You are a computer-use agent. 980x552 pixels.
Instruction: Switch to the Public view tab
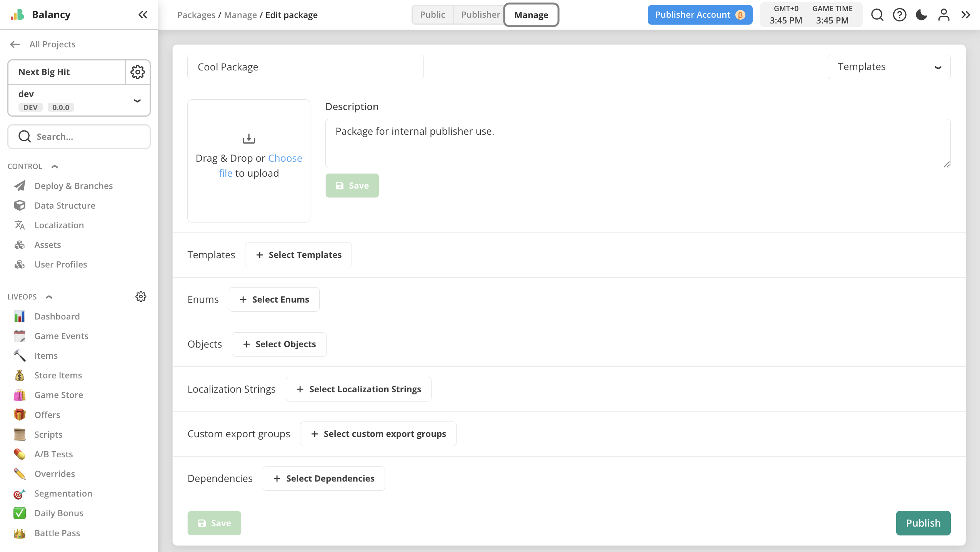tap(432, 15)
